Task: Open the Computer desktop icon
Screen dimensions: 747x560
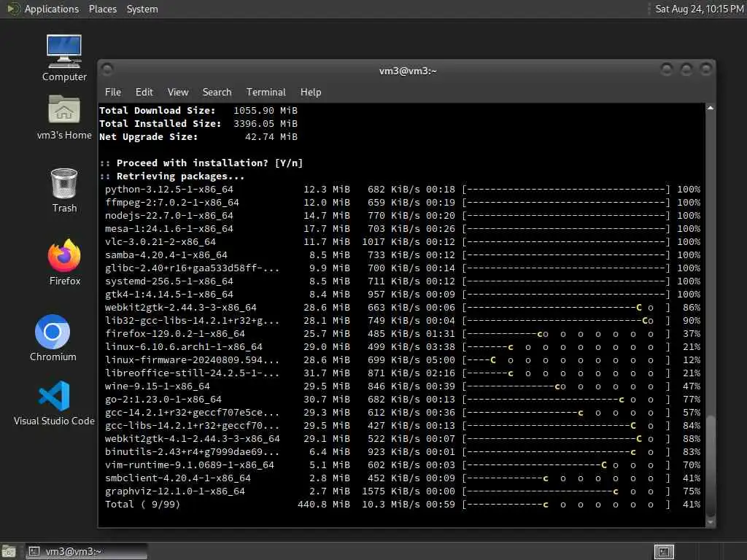Action: coord(64,58)
